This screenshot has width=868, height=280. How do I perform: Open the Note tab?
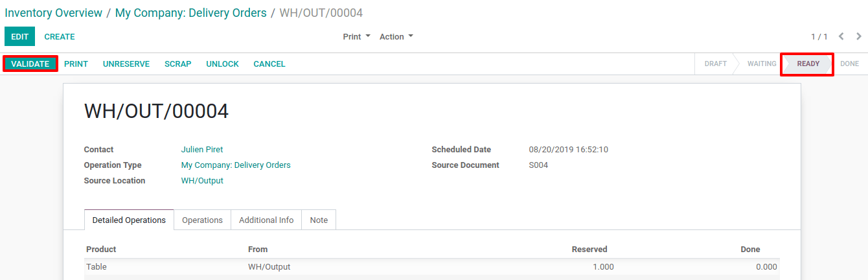click(319, 220)
